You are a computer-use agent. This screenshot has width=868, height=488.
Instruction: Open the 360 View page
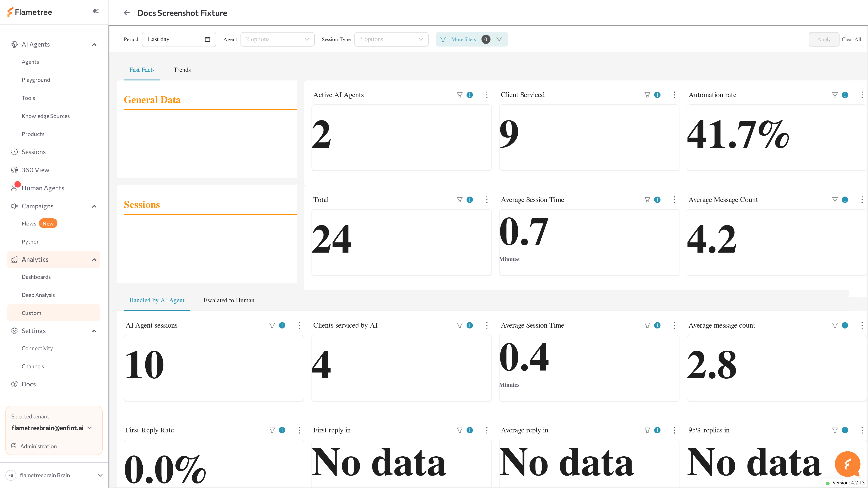pyautogui.click(x=35, y=170)
